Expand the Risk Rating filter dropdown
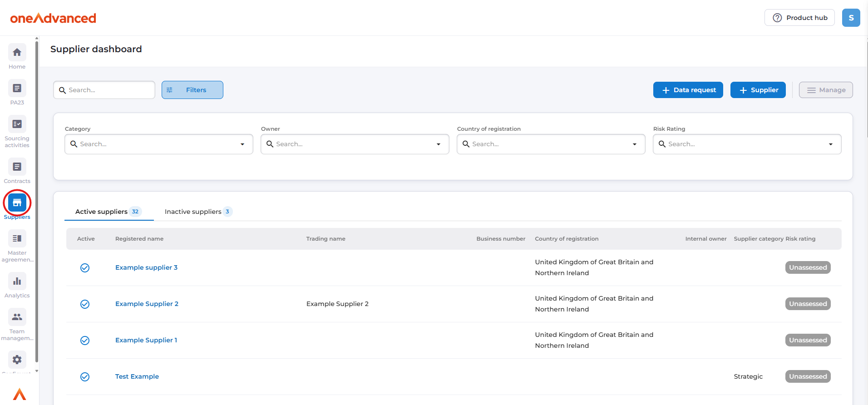 tap(830, 144)
